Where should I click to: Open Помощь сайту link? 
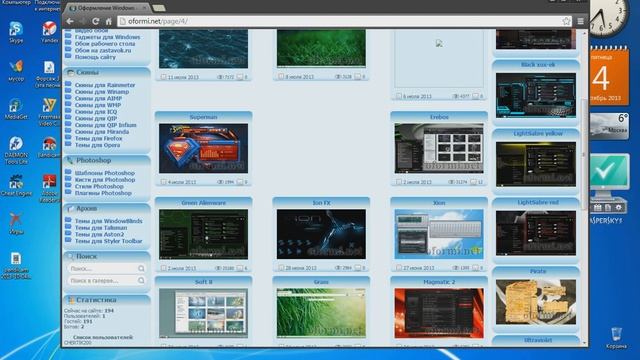click(x=95, y=57)
